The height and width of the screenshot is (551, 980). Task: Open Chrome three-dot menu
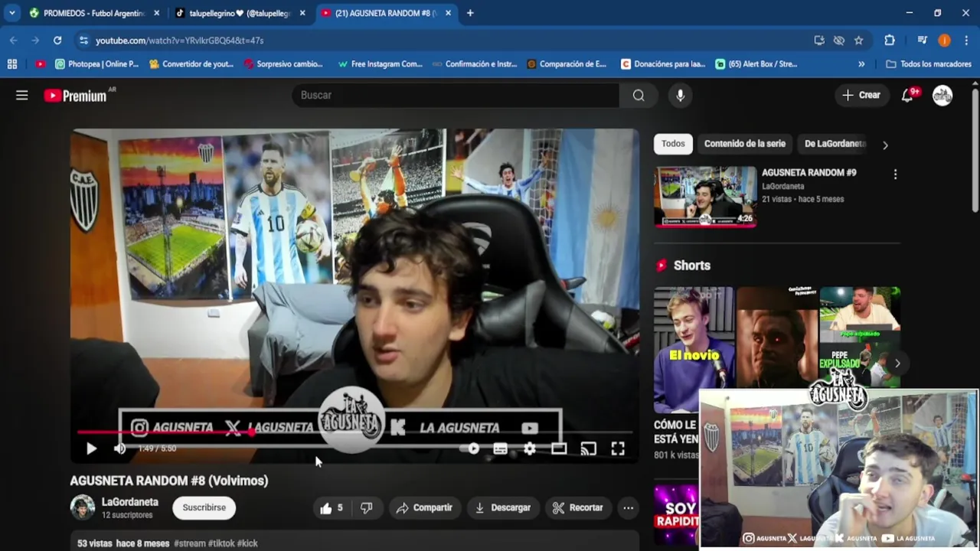tap(965, 41)
